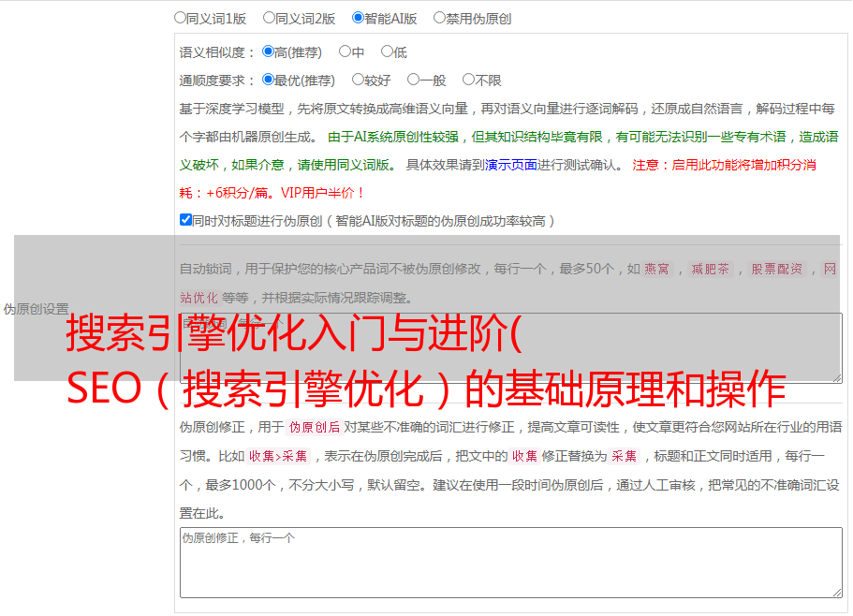
Task: Click the 伪原创修正 textarea
Action: pyautogui.click(x=511, y=563)
